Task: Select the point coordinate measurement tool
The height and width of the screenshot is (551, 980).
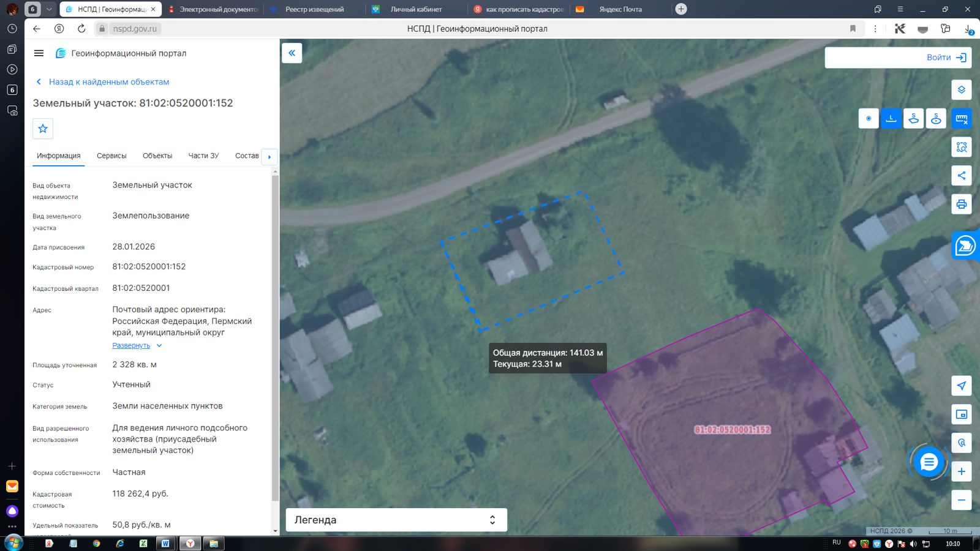Action: pyautogui.click(x=869, y=119)
